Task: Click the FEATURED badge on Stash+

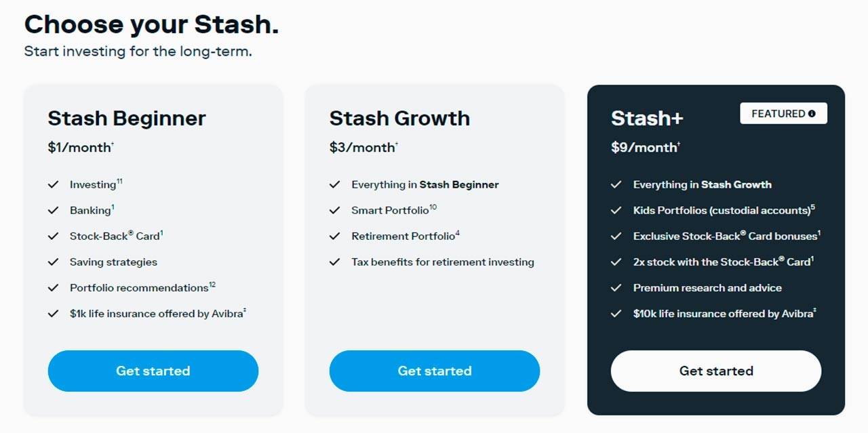Action: 778,114
